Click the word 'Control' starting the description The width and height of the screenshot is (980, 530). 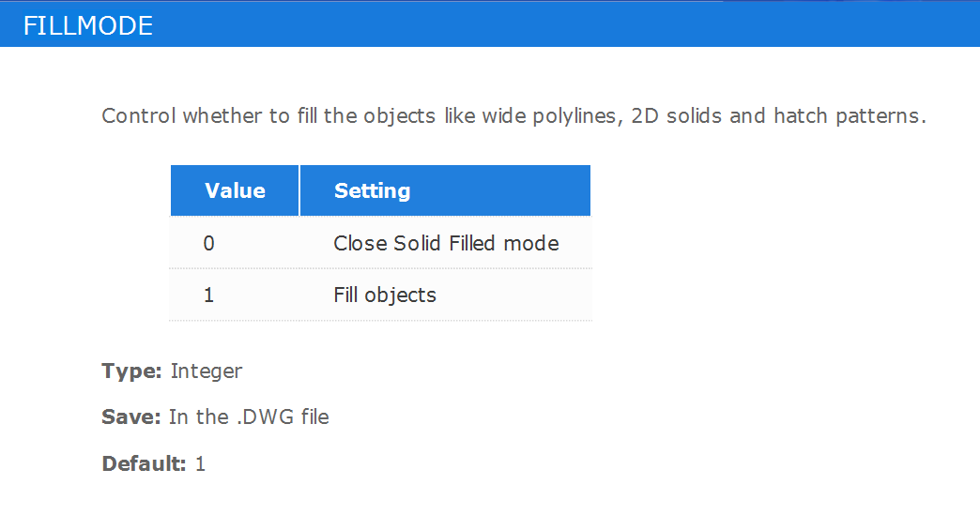tap(139, 116)
